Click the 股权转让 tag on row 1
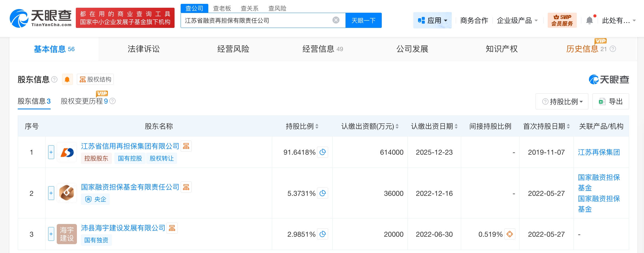644x253 pixels. point(162,158)
